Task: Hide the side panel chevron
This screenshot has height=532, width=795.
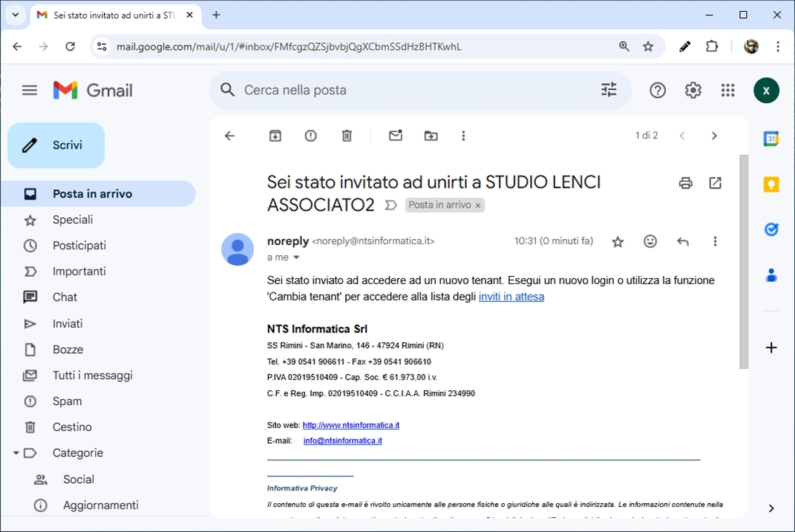Action: pyautogui.click(x=771, y=508)
